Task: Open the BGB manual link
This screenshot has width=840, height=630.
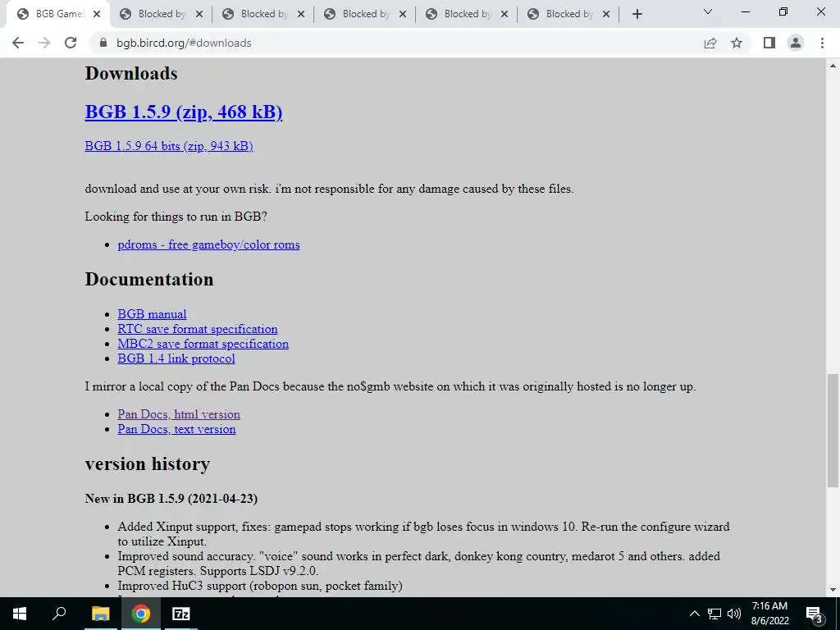Action: (x=152, y=314)
